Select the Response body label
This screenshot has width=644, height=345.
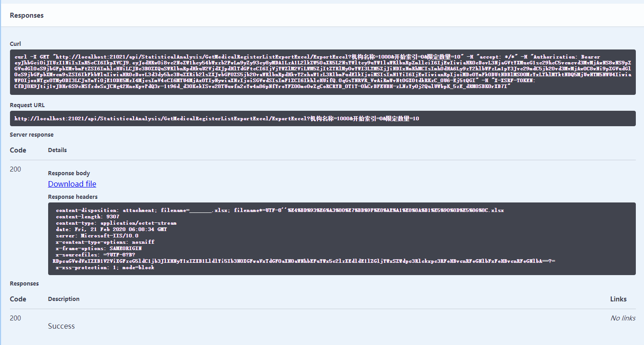(69, 173)
